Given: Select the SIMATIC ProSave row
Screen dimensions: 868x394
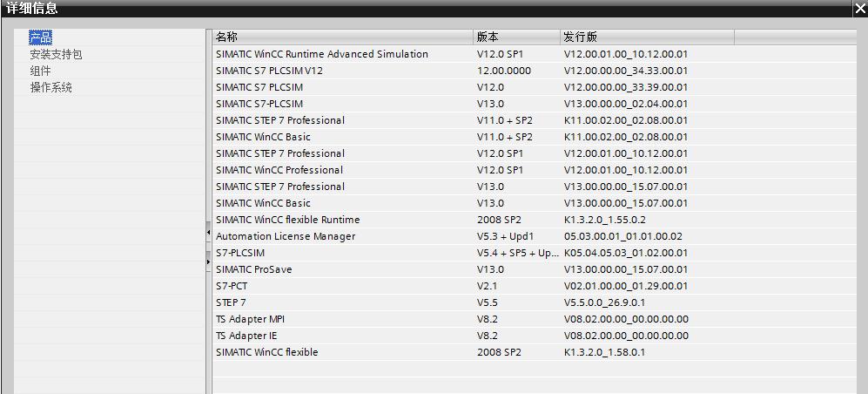Looking at the screenshot, I should (x=254, y=269).
